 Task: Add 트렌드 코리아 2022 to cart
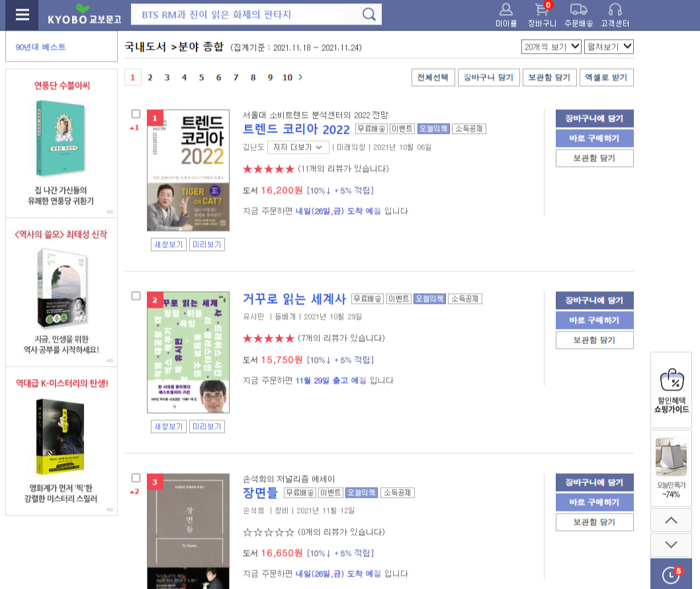pyautogui.click(x=594, y=118)
